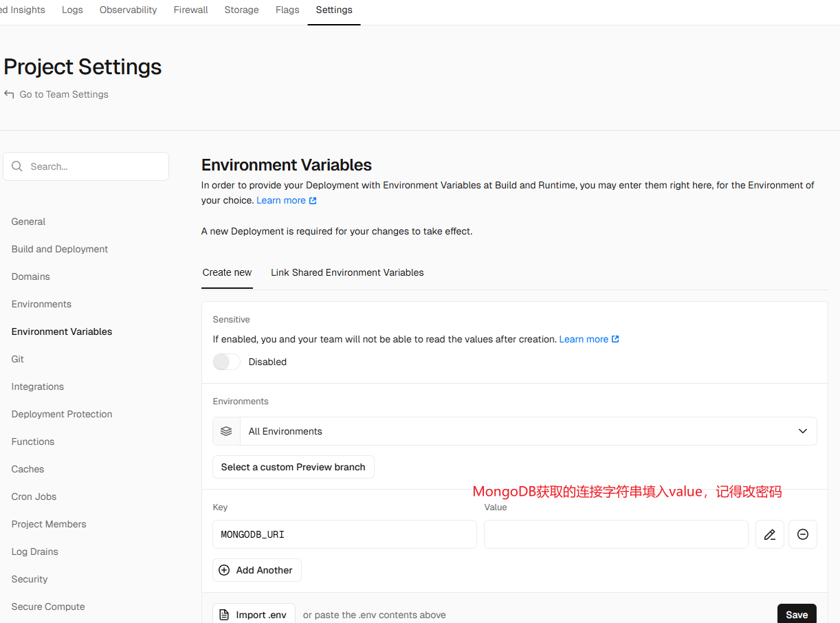The width and height of the screenshot is (840, 623).
Task: Click Select a custom Preview branch
Action: pos(293,466)
